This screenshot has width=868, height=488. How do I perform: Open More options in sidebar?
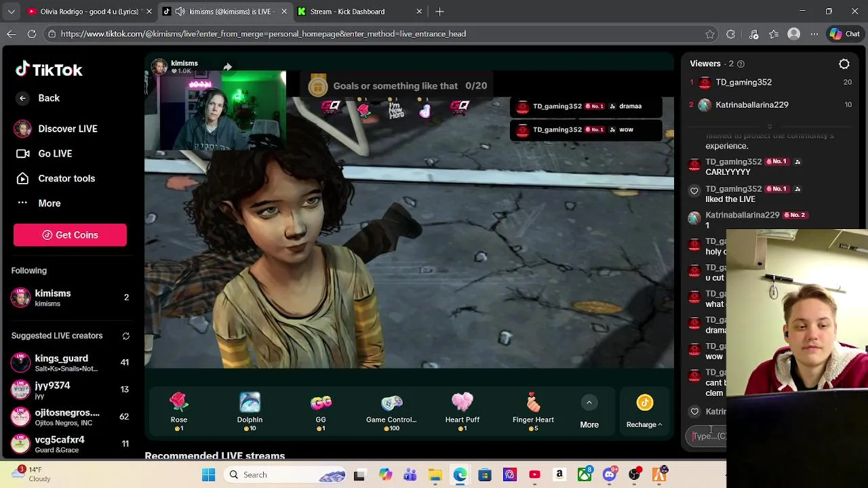point(39,203)
